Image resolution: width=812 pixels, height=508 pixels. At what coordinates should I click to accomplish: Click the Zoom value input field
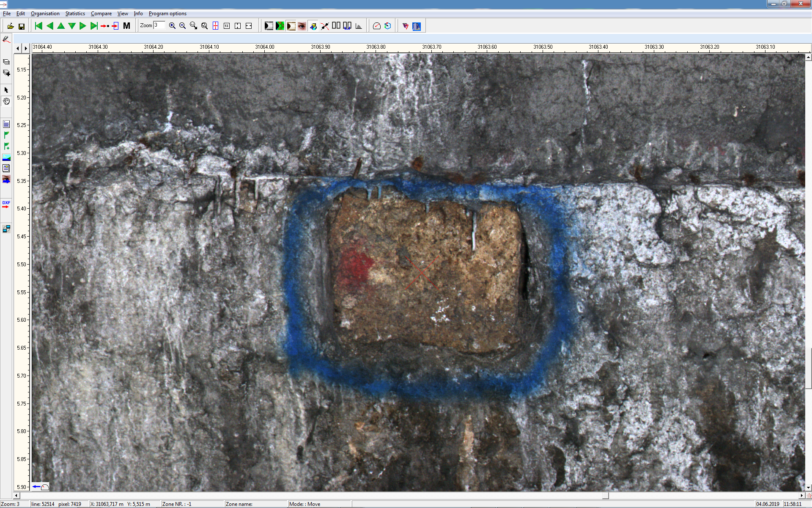159,25
